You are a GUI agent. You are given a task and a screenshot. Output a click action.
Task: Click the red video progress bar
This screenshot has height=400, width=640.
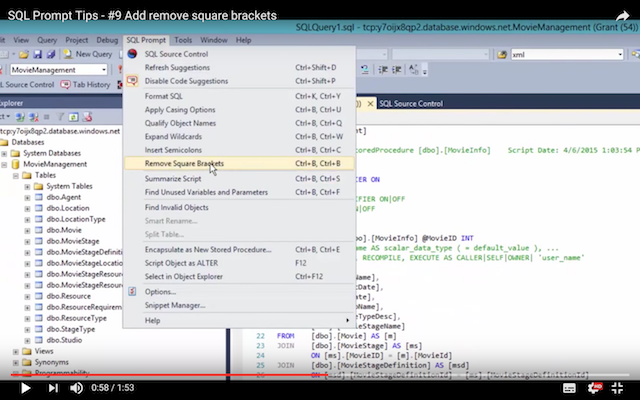[x=168, y=374]
